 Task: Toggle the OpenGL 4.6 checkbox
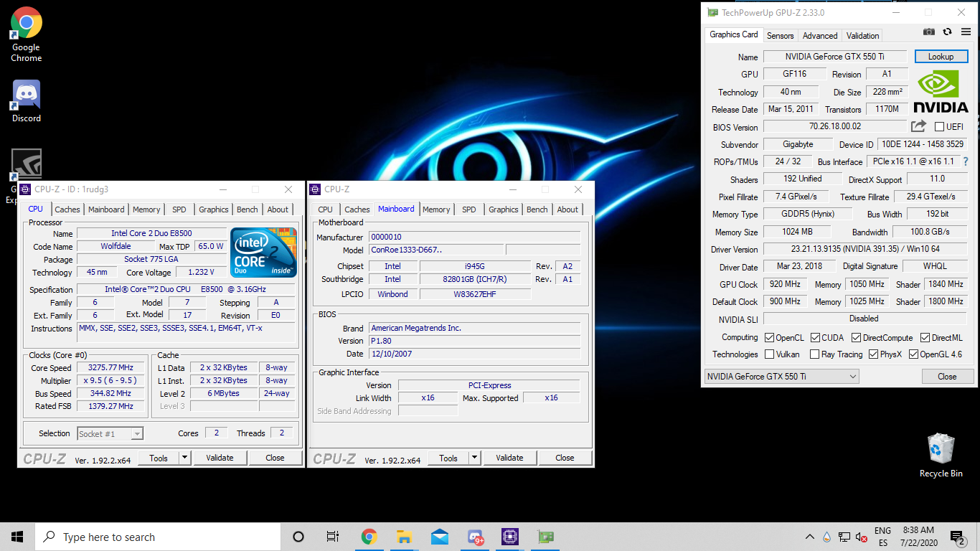click(913, 354)
